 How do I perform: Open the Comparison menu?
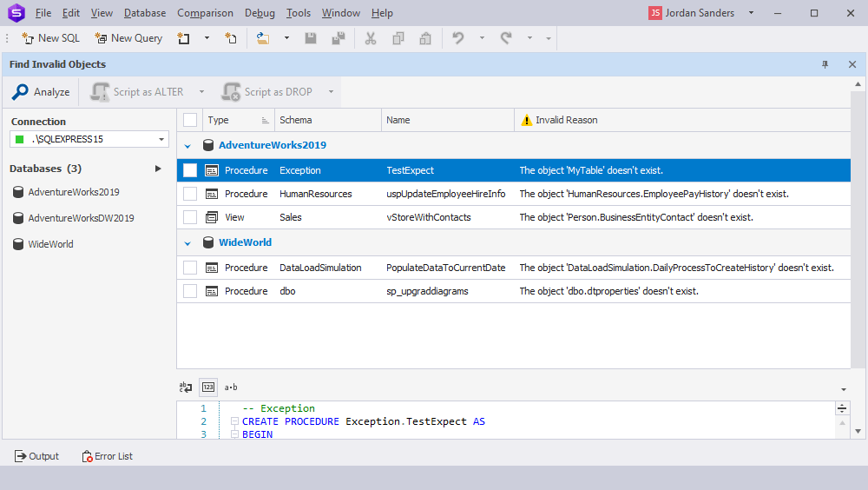pos(205,13)
